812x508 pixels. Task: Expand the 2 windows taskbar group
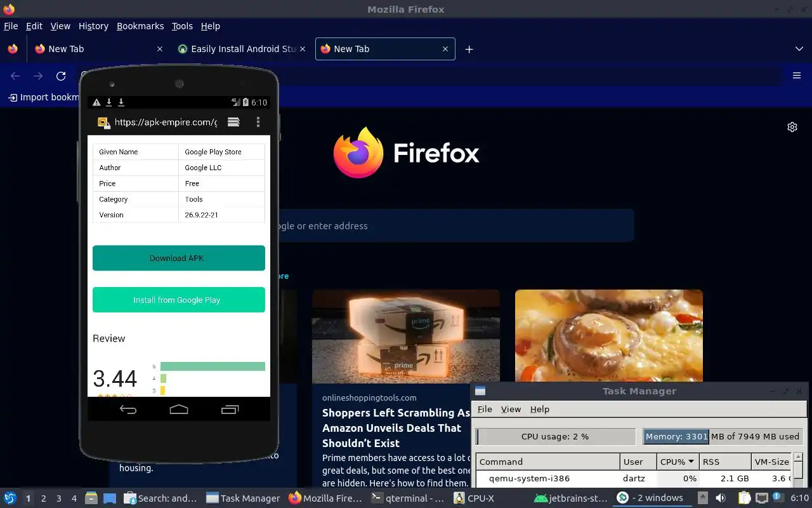653,498
